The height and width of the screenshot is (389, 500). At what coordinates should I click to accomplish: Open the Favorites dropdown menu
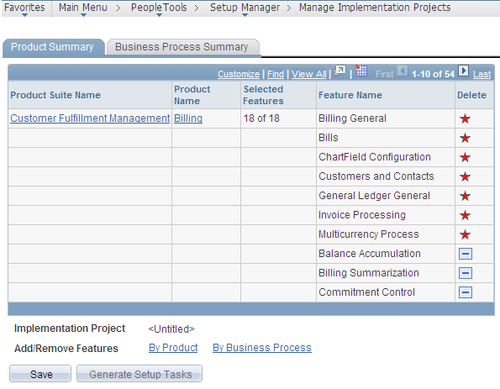point(24,8)
